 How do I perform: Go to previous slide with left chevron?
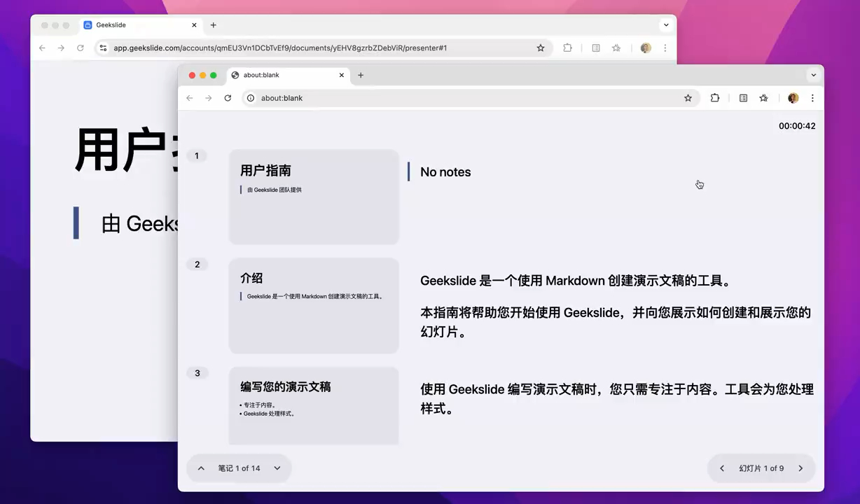point(722,468)
